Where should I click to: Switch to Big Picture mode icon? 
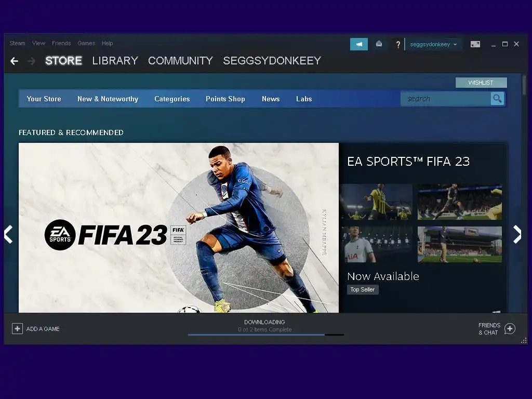475,44
